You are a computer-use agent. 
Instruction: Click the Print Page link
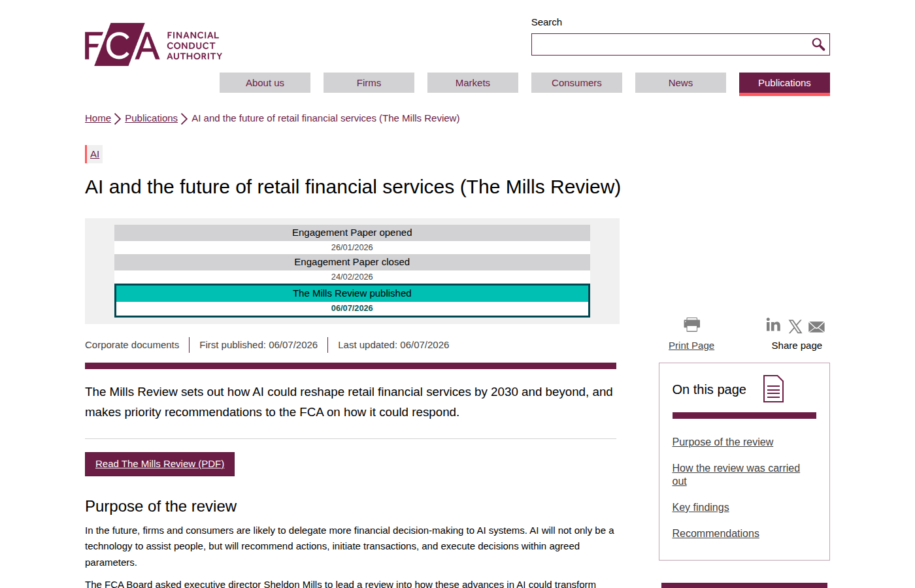[x=691, y=346]
